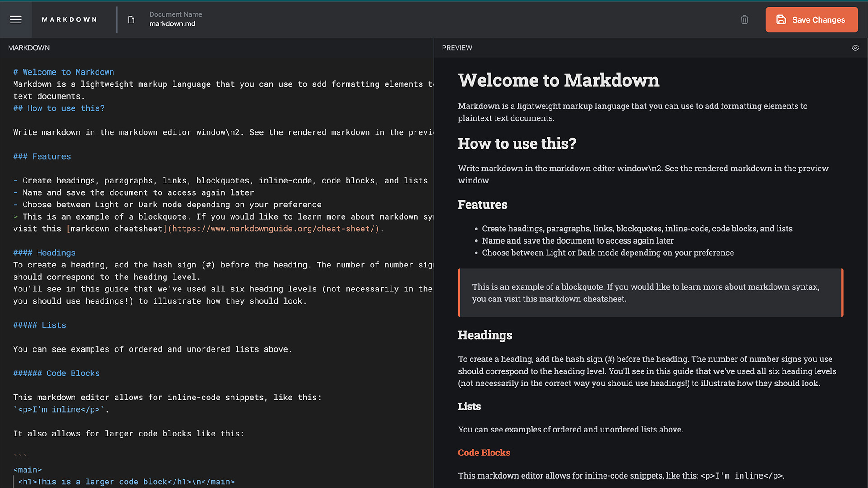The image size is (868, 488).
Task: Open the hamburger sidebar menu
Action: pyautogui.click(x=16, y=19)
